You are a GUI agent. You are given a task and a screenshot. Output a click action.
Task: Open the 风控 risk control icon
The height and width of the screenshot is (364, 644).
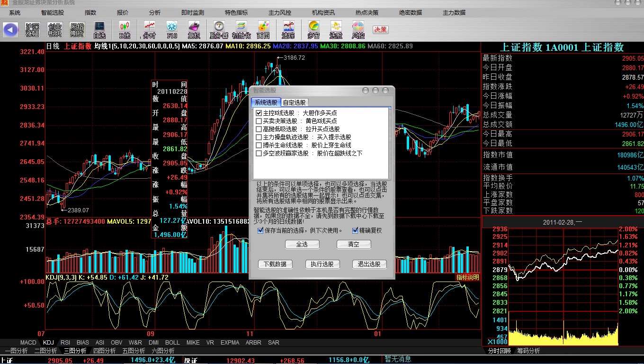tap(358, 29)
